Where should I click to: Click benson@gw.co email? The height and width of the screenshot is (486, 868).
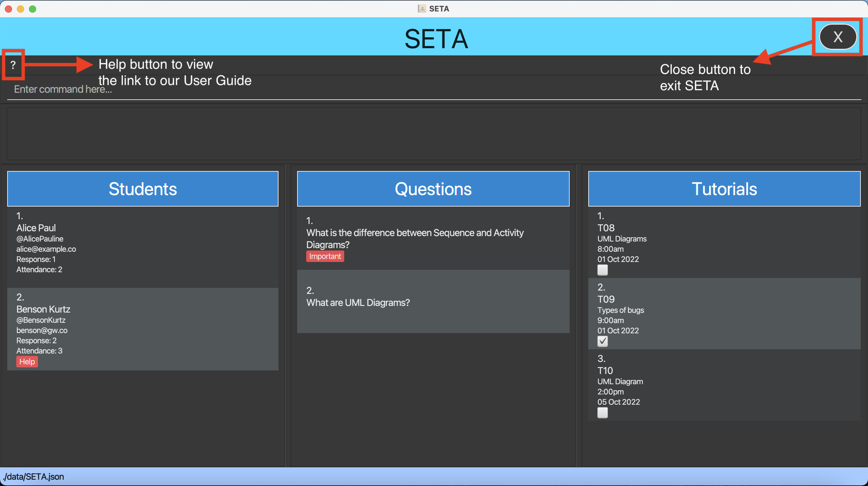pyautogui.click(x=42, y=331)
